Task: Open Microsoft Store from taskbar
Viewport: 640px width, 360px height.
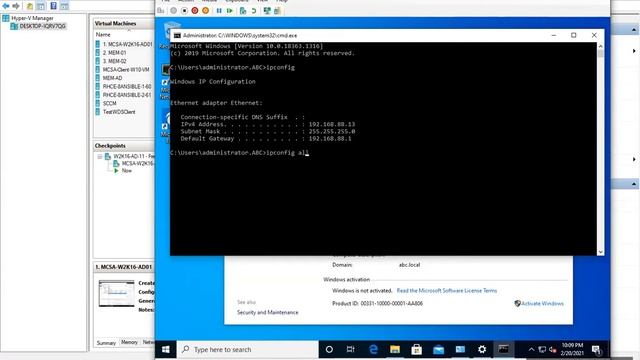Action: click(x=416, y=349)
